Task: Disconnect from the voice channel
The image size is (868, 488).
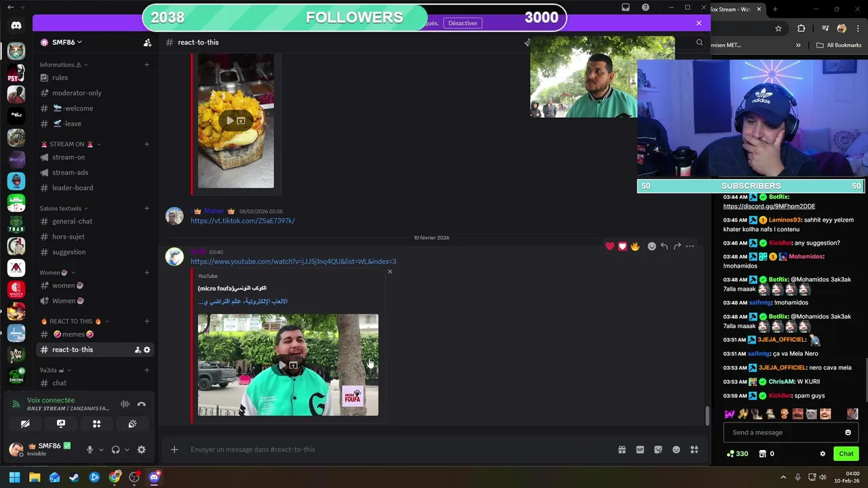Action: (141, 404)
